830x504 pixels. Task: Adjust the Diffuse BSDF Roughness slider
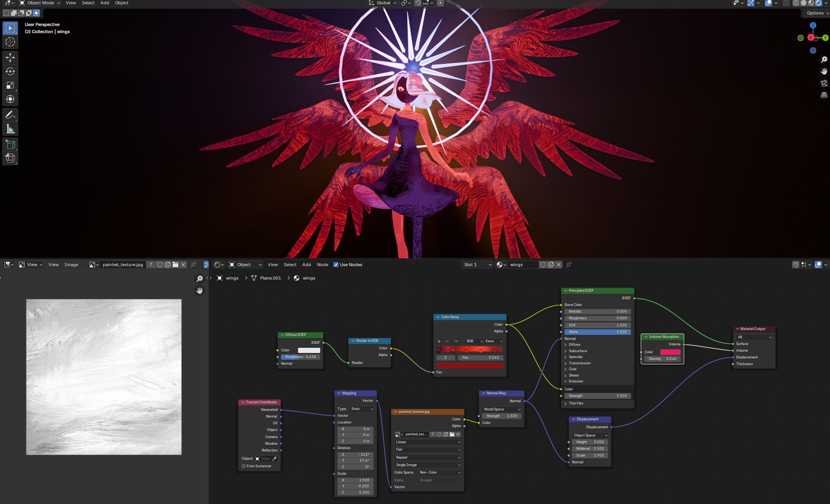click(x=300, y=357)
